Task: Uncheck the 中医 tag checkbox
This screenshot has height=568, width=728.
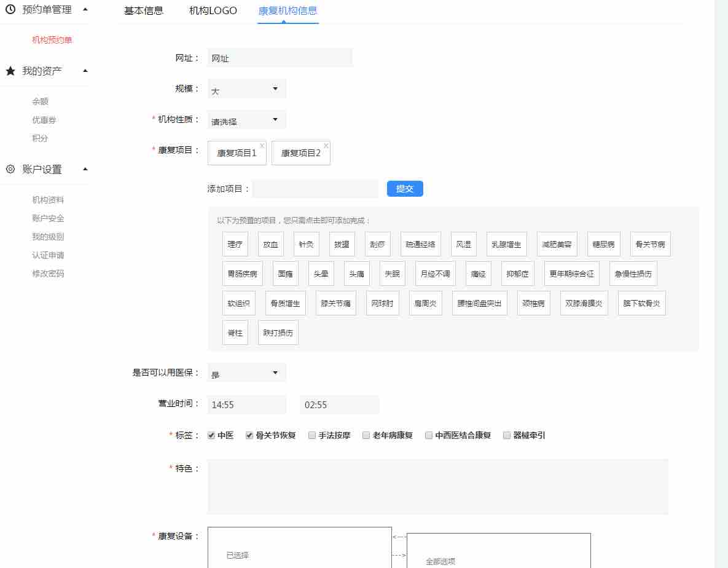Action: [211, 435]
